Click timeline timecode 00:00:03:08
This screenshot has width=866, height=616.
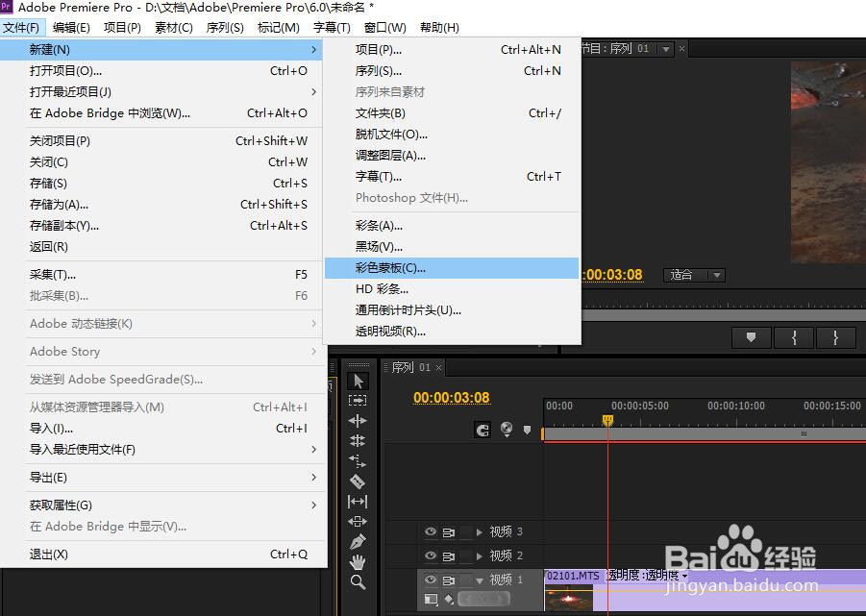coord(451,398)
